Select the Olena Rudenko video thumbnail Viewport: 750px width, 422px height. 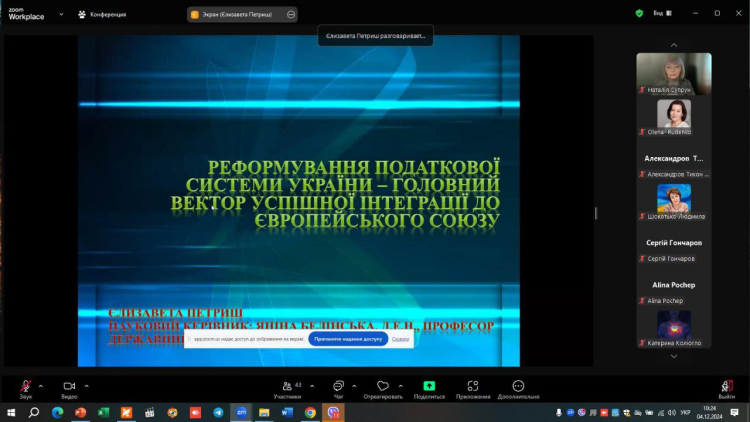[x=673, y=116]
